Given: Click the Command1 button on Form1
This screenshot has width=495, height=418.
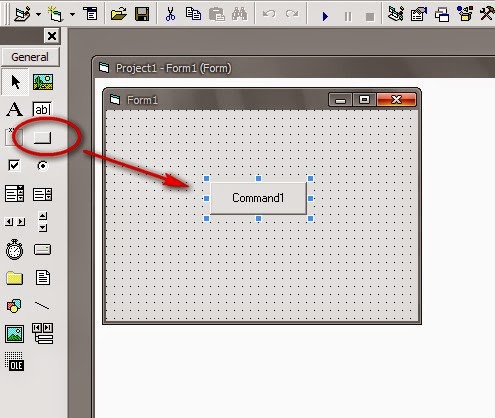Looking at the screenshot, I should tap(258, 198).
